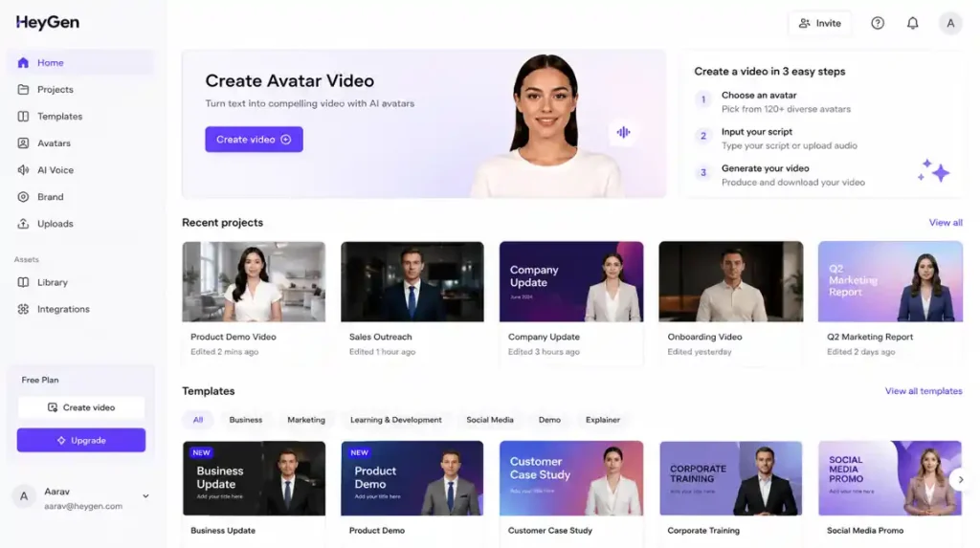The width and height of the screenshot is (980, 548).
Task: Click View all templates link
Action: point(924,391)
